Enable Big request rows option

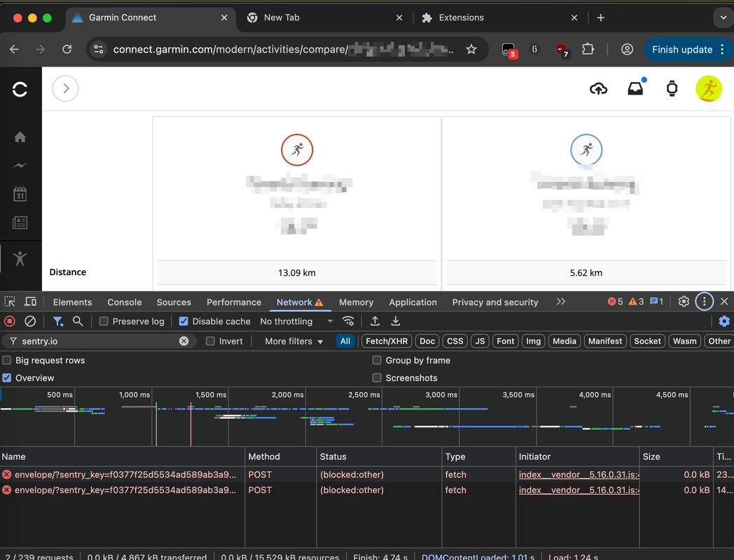tap(7, 360)
